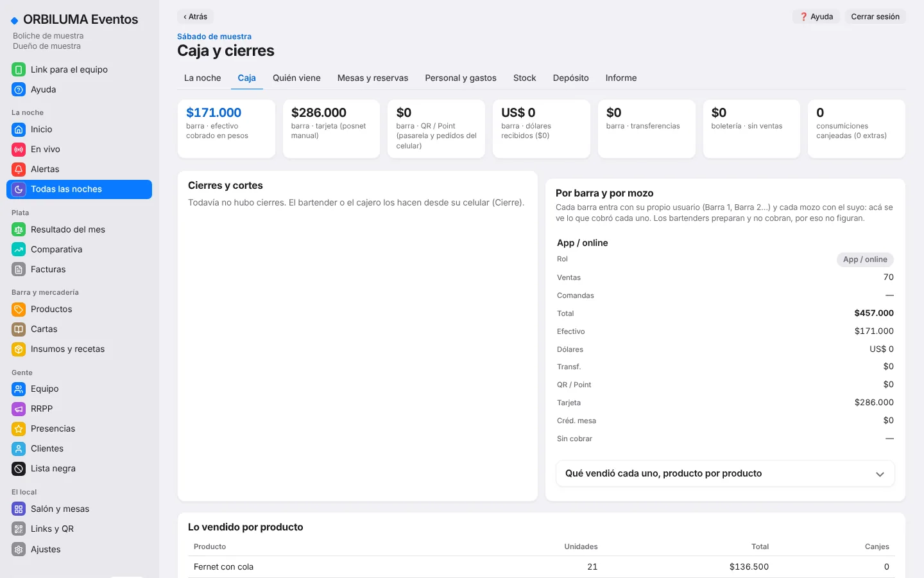Viewport: 924px width, 578px height.
Task: Open the Links y QR icon
Action: 19,529
